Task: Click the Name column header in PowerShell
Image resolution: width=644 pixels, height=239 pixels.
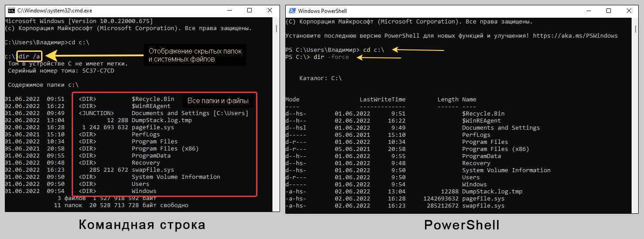Action: (469, 100)
